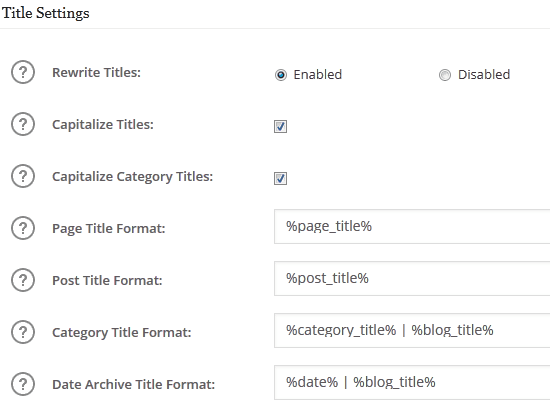Focus the Post Title Format text box
The image size is (550, 401).
tap(412, 278)
